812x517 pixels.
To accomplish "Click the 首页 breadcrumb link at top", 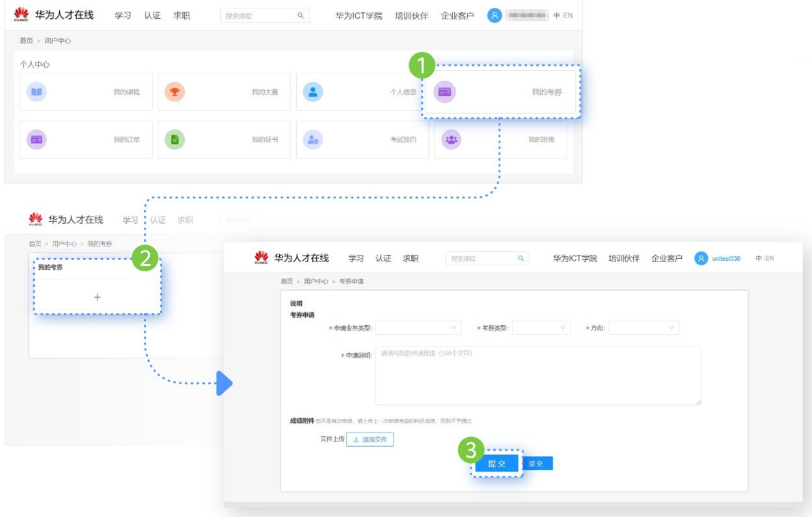I will [26, 41].
